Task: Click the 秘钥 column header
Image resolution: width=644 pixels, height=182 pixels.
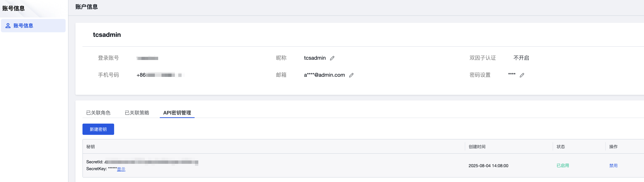Action: [x=91, y=147]
